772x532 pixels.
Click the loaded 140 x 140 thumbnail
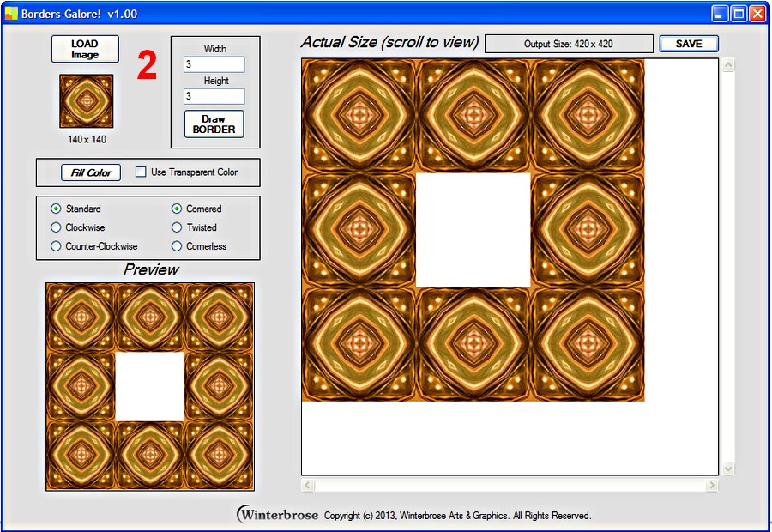(87, 101)
